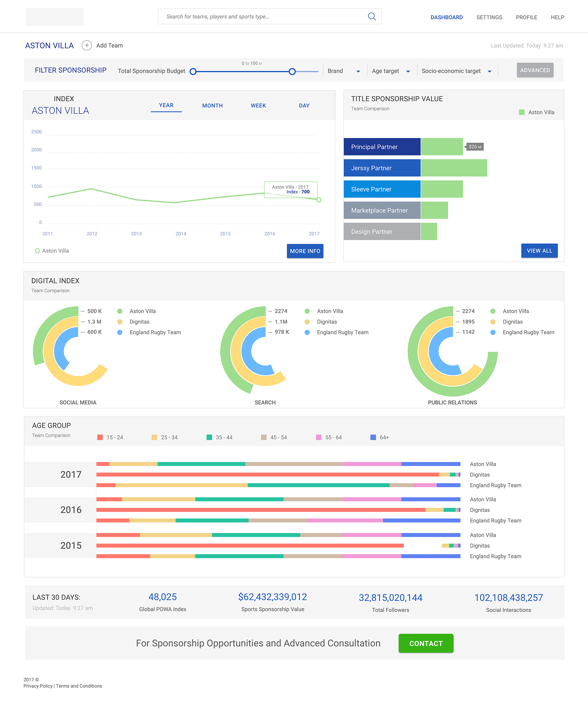588x706 pixels.
Task: Select the Aston Villa green legend dot in Social Media chart
Action: tap(120, 311)
